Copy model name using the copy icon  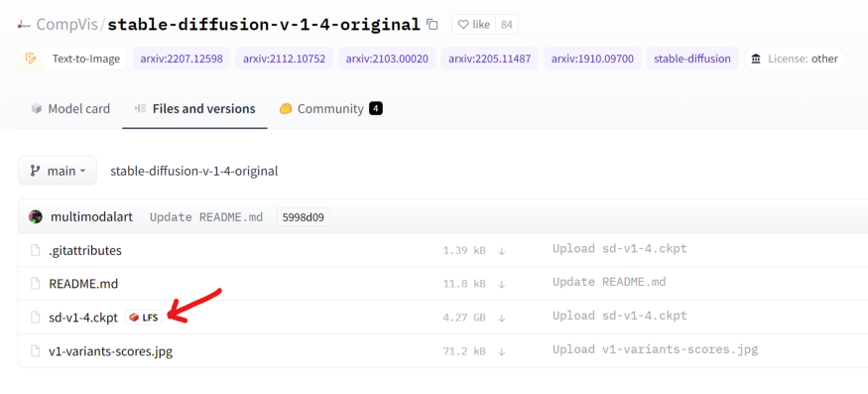click(433, 25)
